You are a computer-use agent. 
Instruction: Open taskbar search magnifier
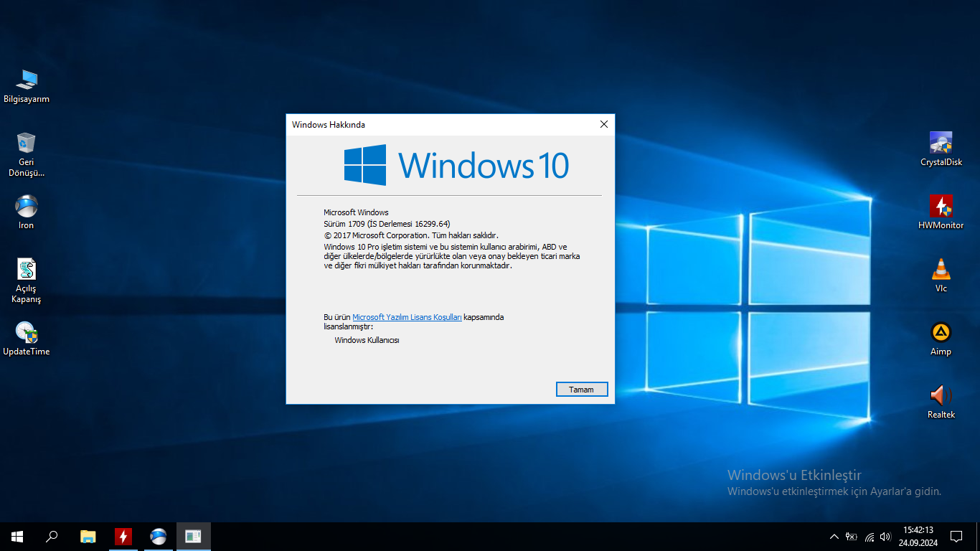coord(52,537)
